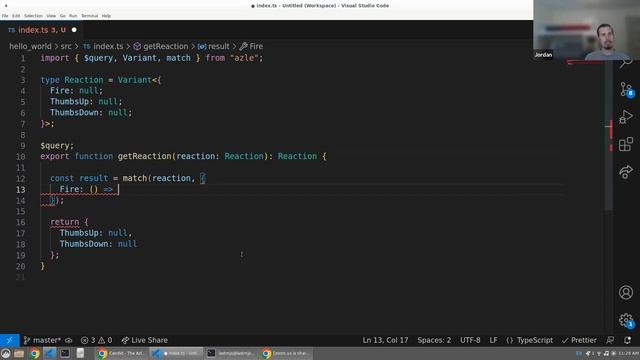640x360 pixels.
Task: Open the Run menu
Action: pos(73,16)
